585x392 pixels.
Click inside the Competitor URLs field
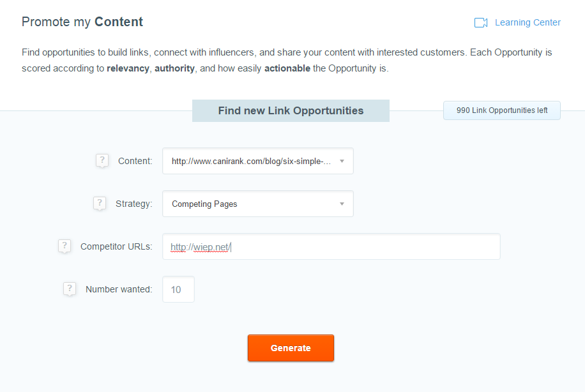(331, 246)
